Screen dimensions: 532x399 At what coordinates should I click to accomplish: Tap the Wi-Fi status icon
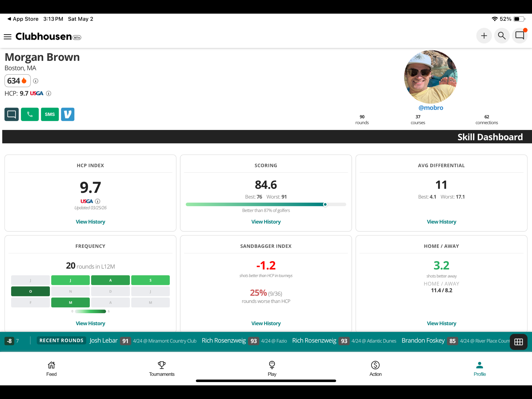[x=494, y=19]
